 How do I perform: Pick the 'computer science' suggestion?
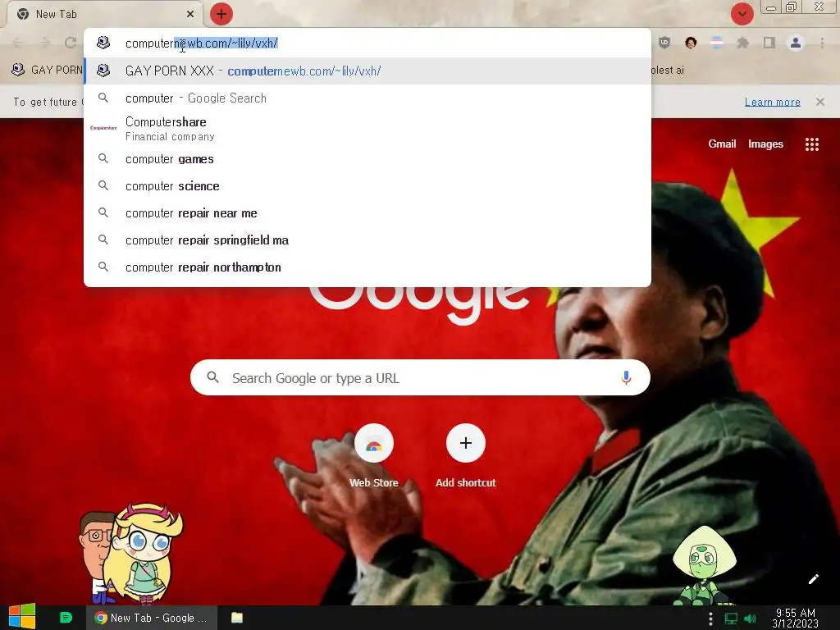click(x=367, y=186)
